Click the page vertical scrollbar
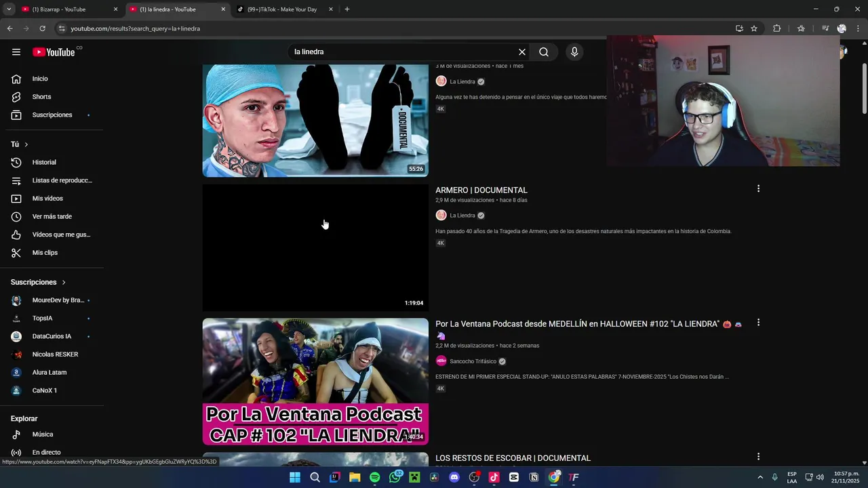The image size is (868, 488). coord(864,88)
